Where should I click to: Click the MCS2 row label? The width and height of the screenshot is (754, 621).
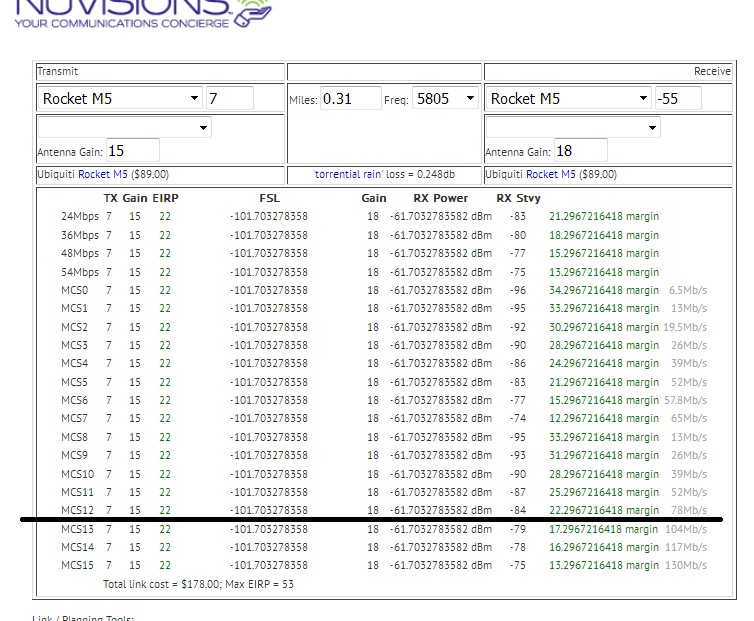75,327
